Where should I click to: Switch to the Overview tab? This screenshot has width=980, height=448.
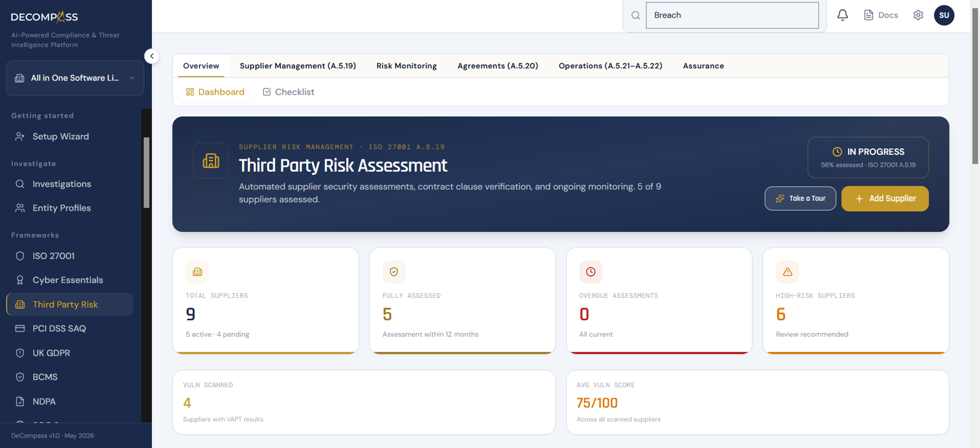pos(201,66)
